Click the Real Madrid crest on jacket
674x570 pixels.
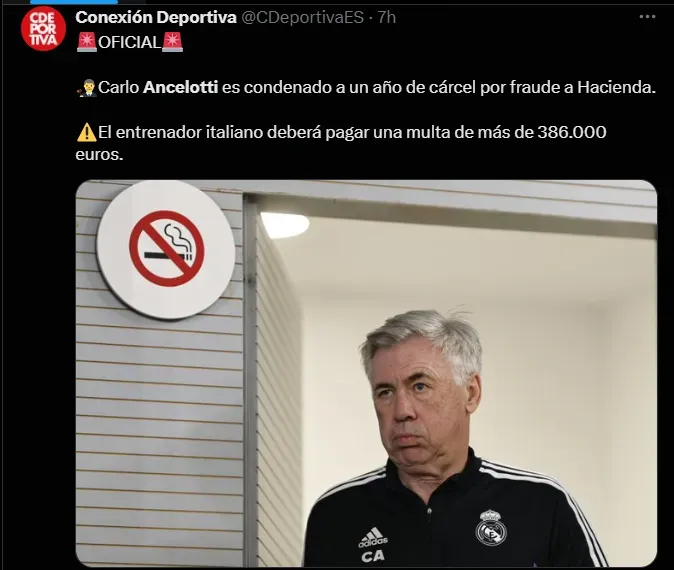pos(491,528)
